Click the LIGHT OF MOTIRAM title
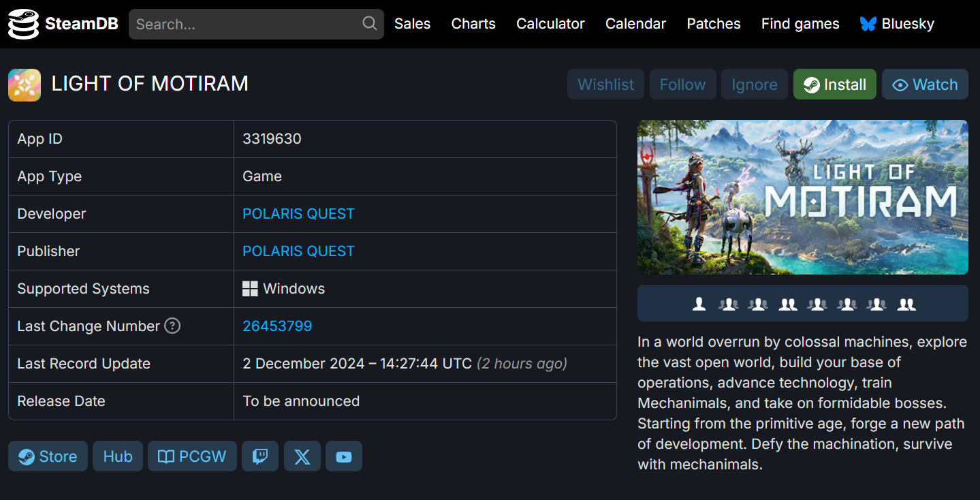The width and height of the screenshot is (980, 500). point(150,84)
